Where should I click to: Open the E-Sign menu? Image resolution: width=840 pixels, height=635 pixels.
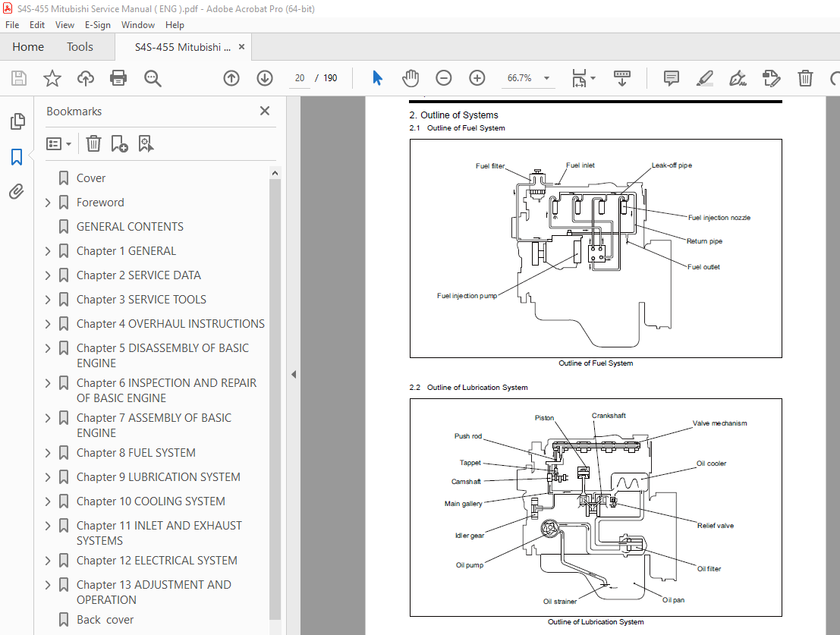point(97,24)
